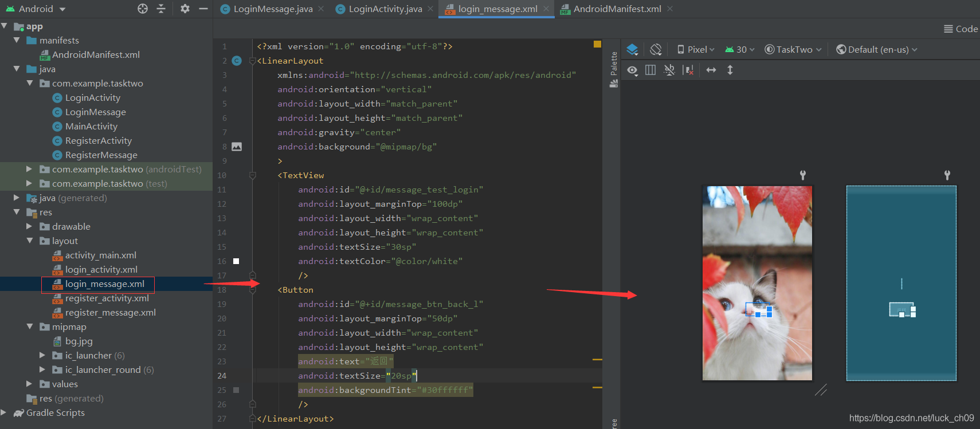980x429 pixels.
Task: Select the login_message.xml editor tab
Action: (x=497, y=9)
